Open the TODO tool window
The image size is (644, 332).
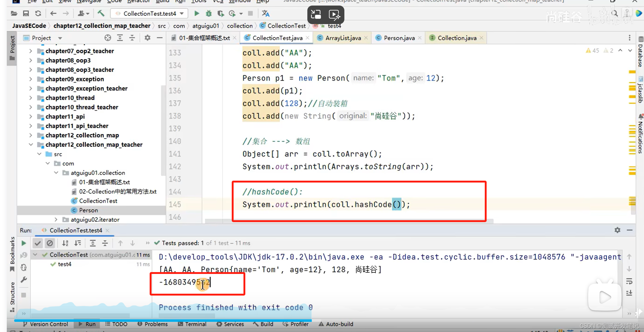click(116, 324)
